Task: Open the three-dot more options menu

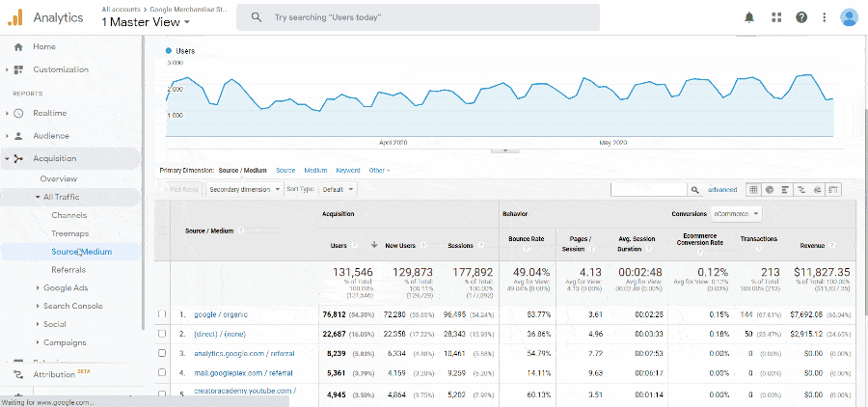Action: click(824, 17)
